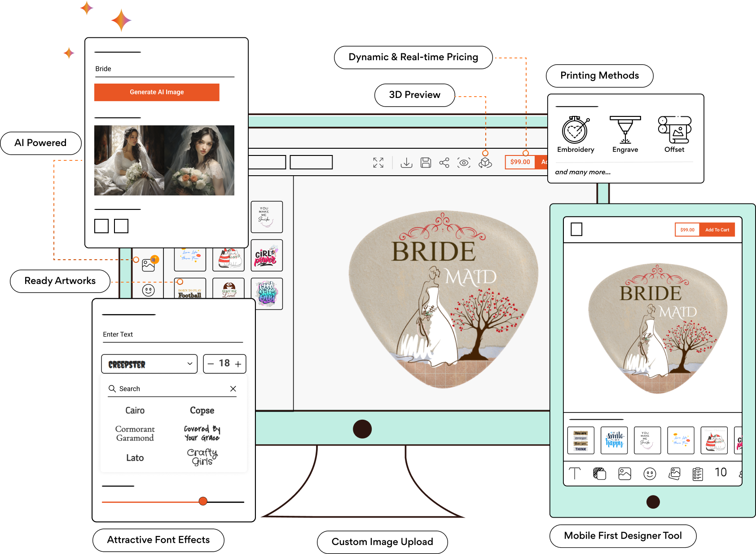This screenshot has width=756, height=554.
Task: Check the square box in mobile header
Action: point(576,230)
